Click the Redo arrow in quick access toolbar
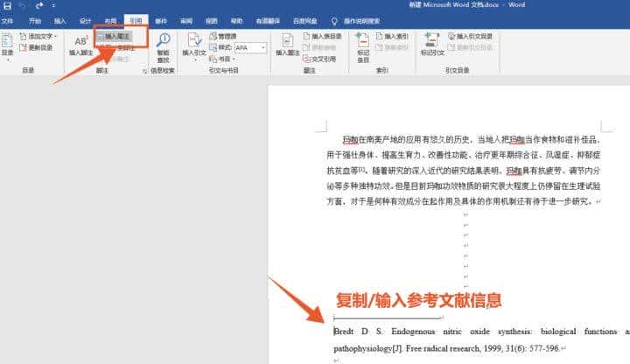 pyautogui.click(x=39, y=5)
